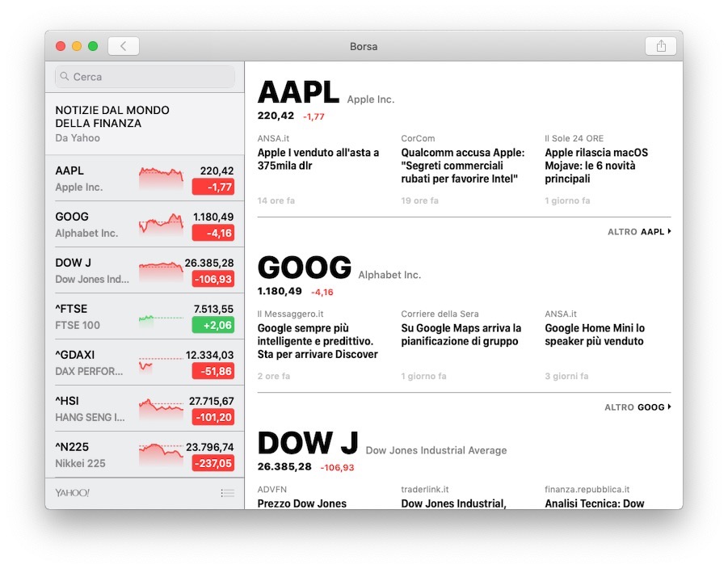The image size is (728, 569).
Task: Click the ^HSI price 27.715,67
Action: [211, 401]
